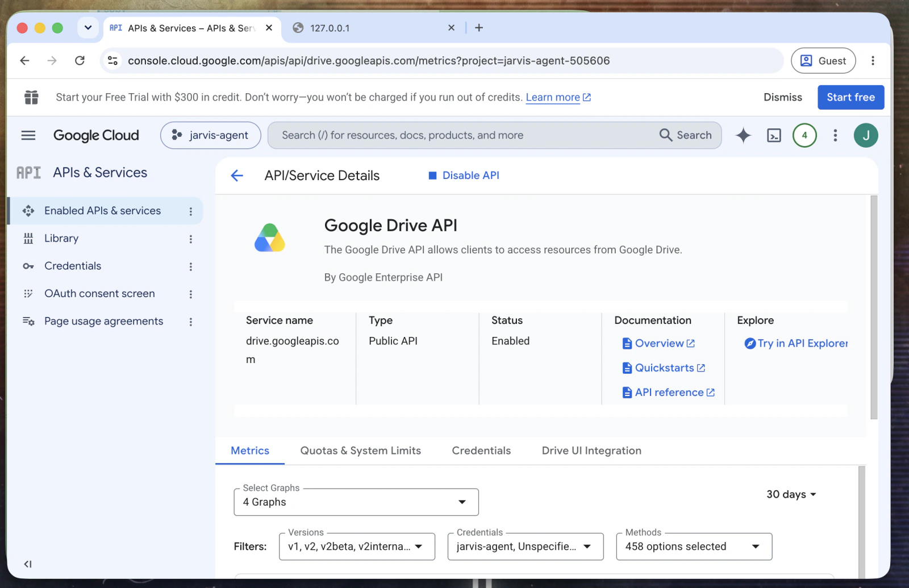Viewport: 909px width, 588px height.
Task: Click the Google Drive API logo
Action: click(270, 237)
